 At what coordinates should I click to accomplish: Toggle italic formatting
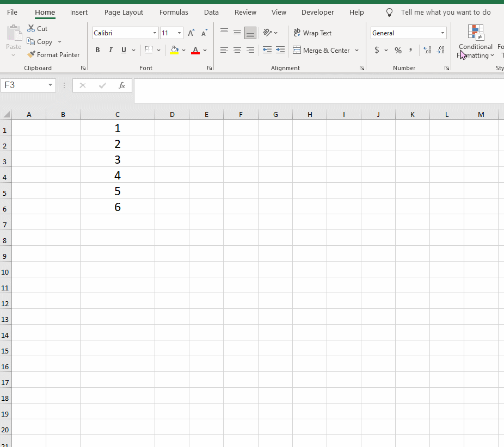point(110,50)
